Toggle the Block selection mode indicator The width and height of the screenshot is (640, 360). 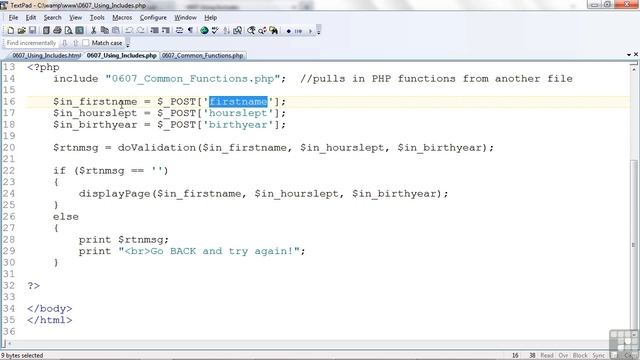point(580,356)
